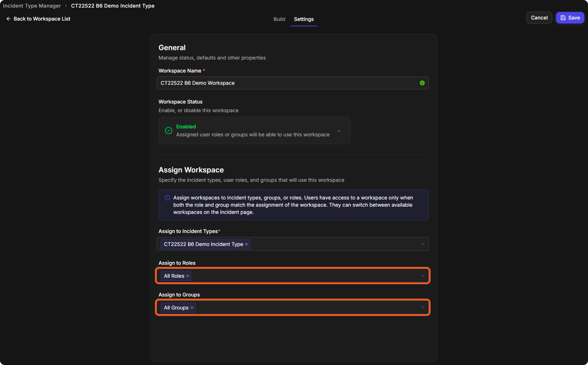This screenshot has width=588, height=365.
Task: Remove the CT22522 B6 Demo Incident Type tag
Action: (246, 244)
